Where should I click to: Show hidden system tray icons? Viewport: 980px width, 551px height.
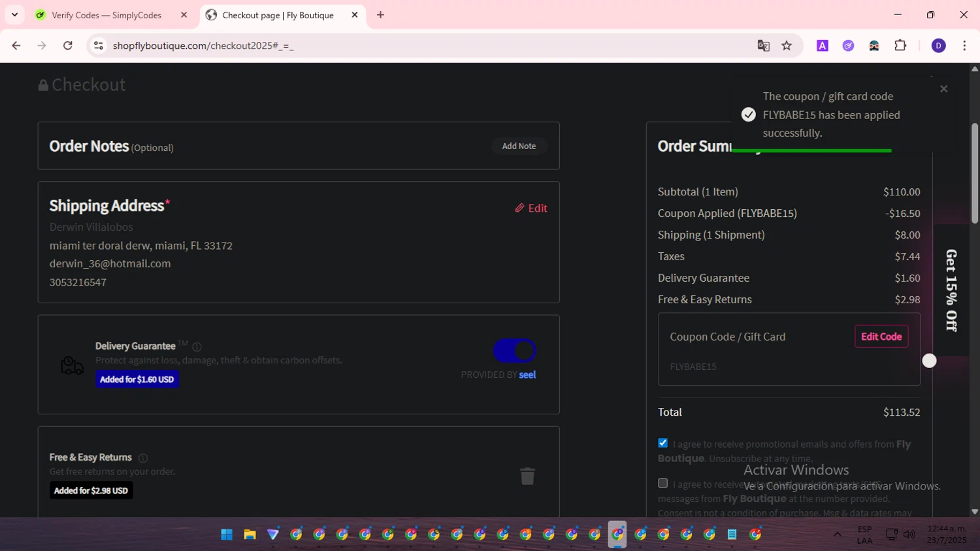coord(837,535)
